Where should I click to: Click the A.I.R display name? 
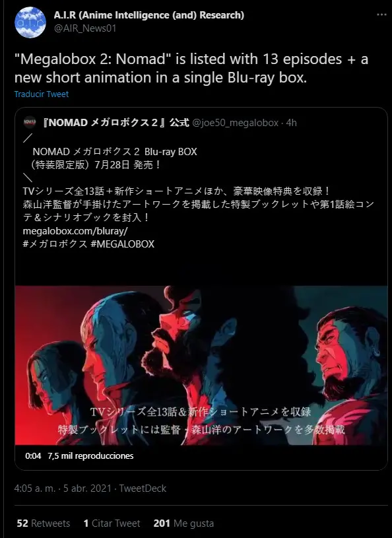[x=149, y=15]
